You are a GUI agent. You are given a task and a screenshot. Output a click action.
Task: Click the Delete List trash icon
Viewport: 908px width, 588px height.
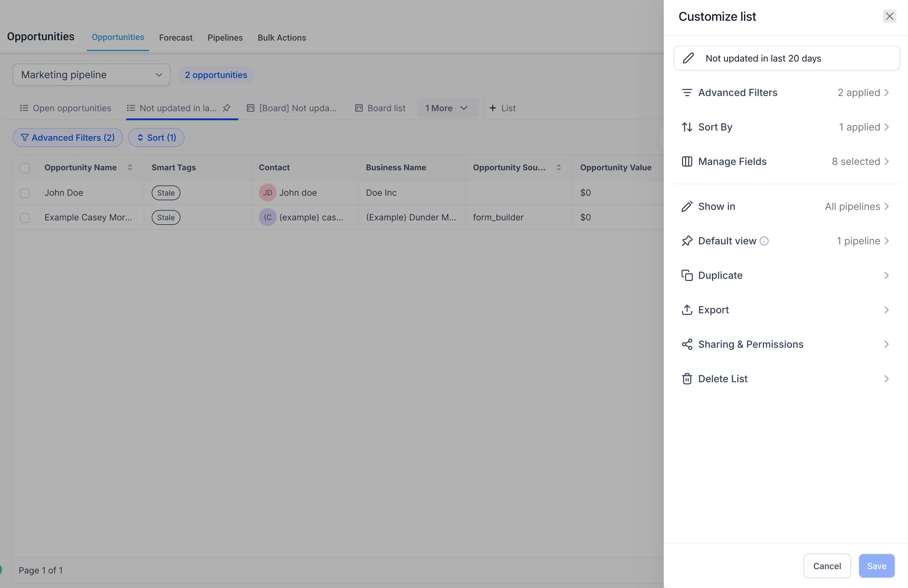tap(687, 378)
